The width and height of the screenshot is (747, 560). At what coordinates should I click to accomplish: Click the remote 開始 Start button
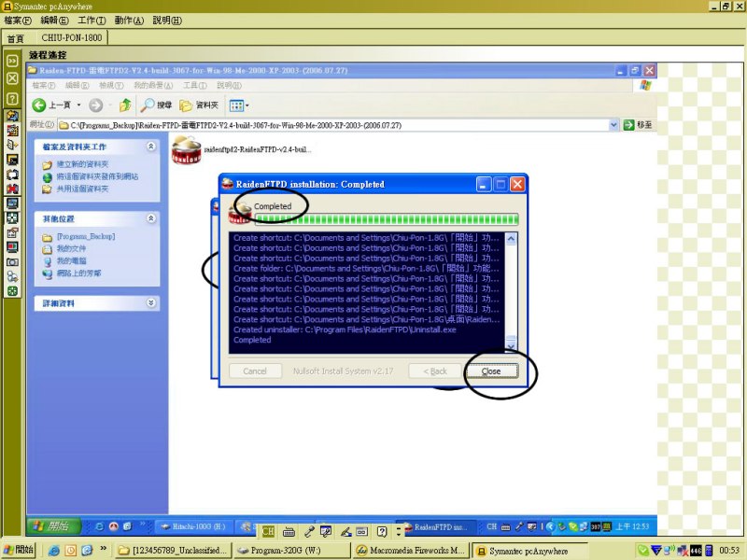[x=53, y=525]
